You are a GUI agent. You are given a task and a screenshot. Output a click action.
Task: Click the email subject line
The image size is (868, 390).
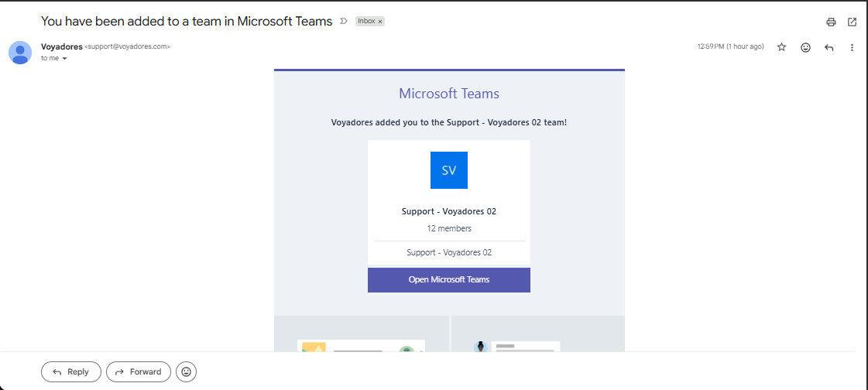pyautogui.click(x=187, y=21)
